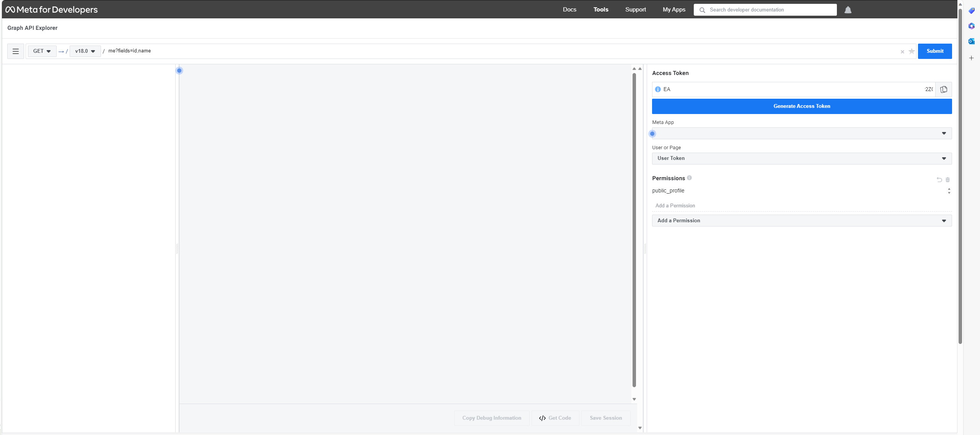Screen dimensions: 980x435
Task: Clear the query with the X icon
Action: click(x=902, y=52)
